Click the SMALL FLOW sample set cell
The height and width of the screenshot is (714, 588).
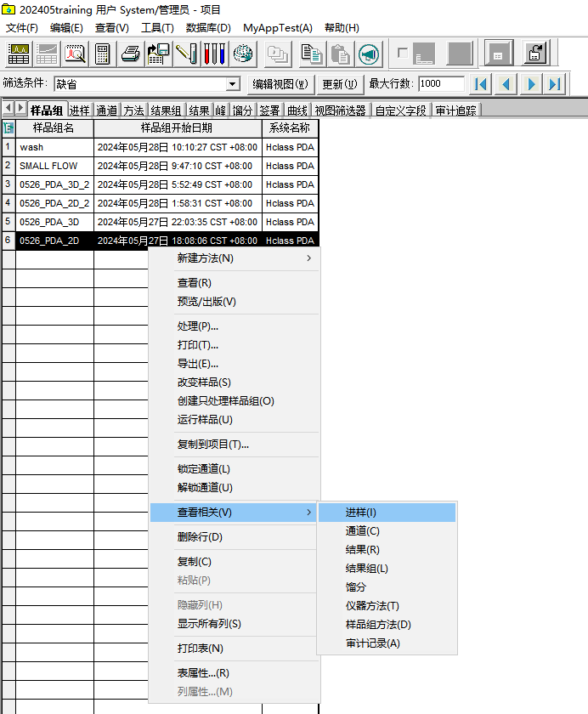[x=54, y=166]
